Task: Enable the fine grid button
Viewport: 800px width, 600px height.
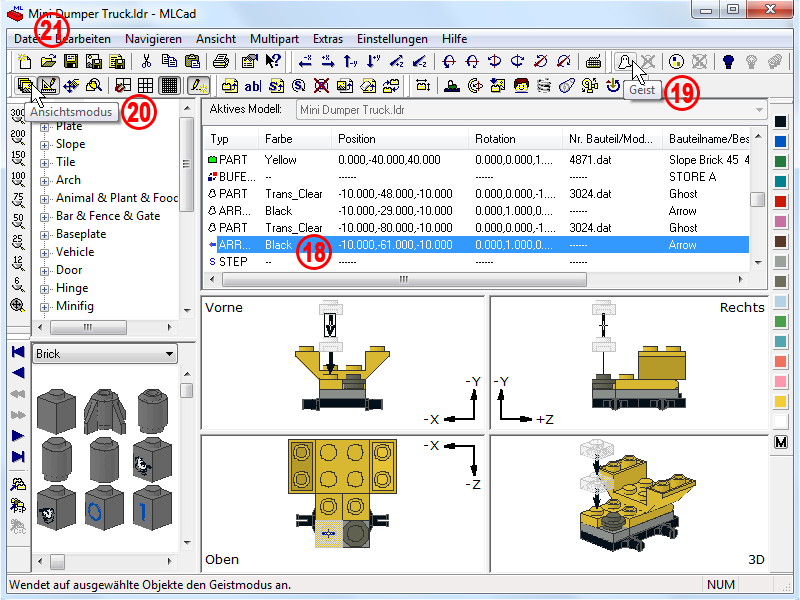Action: (x=169, y=86)
